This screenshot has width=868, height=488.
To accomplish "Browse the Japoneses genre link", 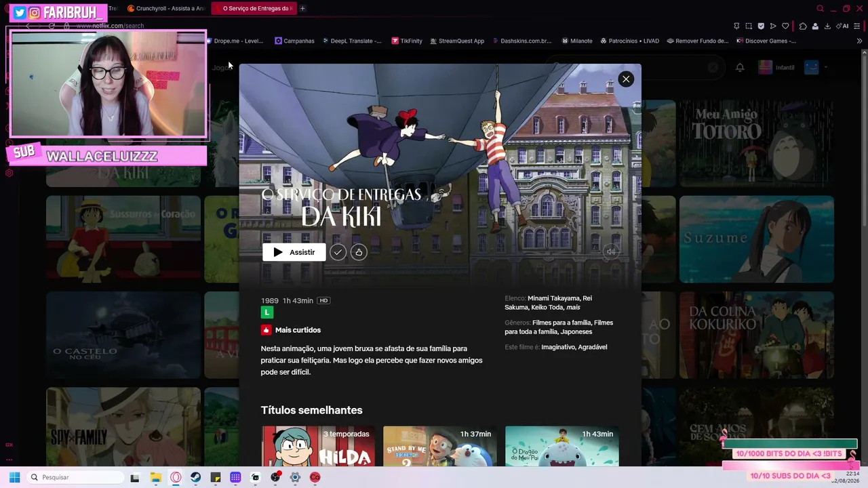I will pos(576,332).
